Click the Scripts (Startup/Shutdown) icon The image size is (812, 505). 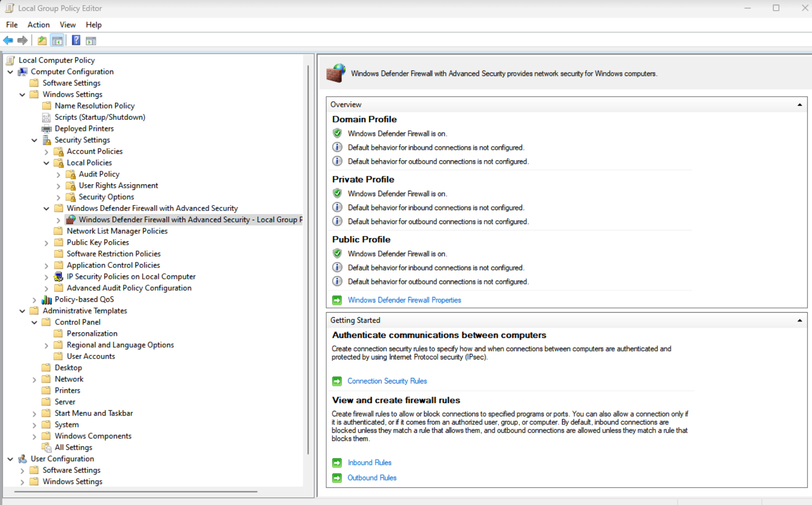(x=46, y=117)
